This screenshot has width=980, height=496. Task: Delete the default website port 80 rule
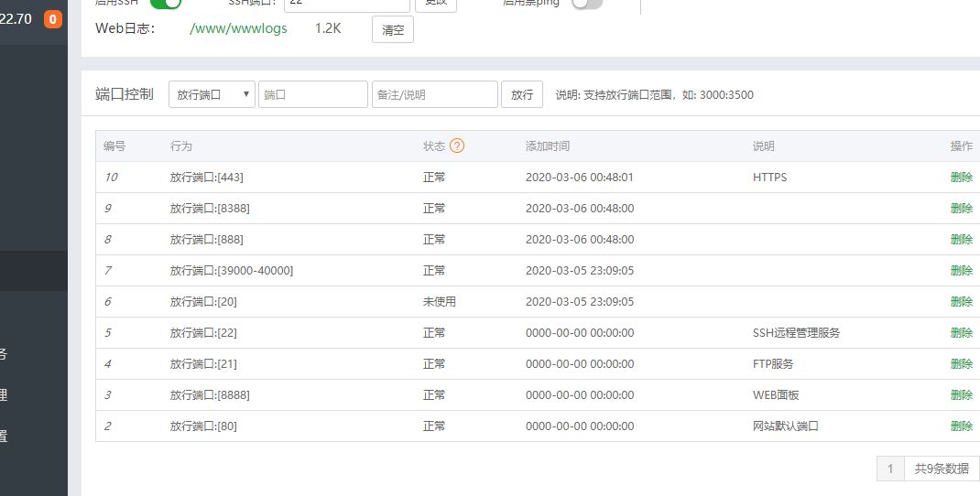[x=961, y=426]
